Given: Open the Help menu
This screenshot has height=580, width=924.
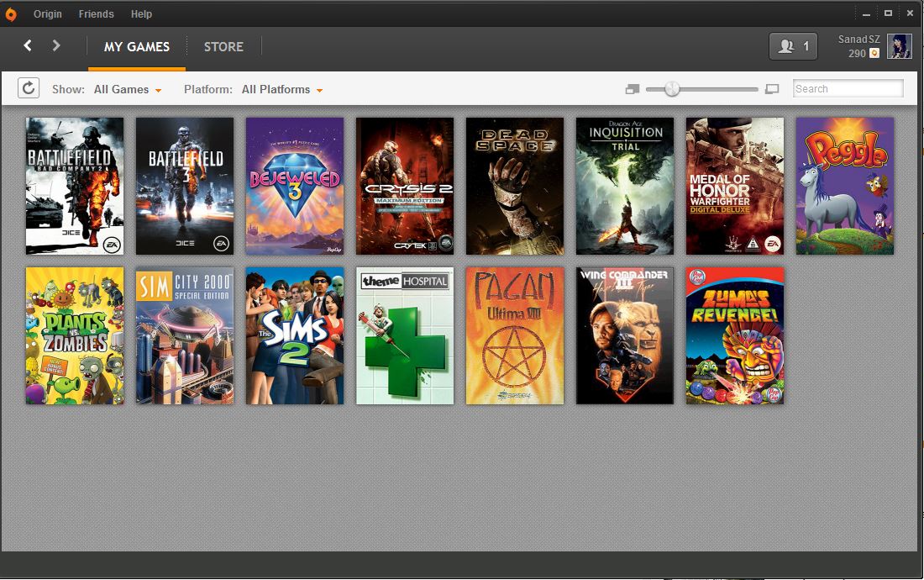Looking at the screenshot, I should pos(141,13).
